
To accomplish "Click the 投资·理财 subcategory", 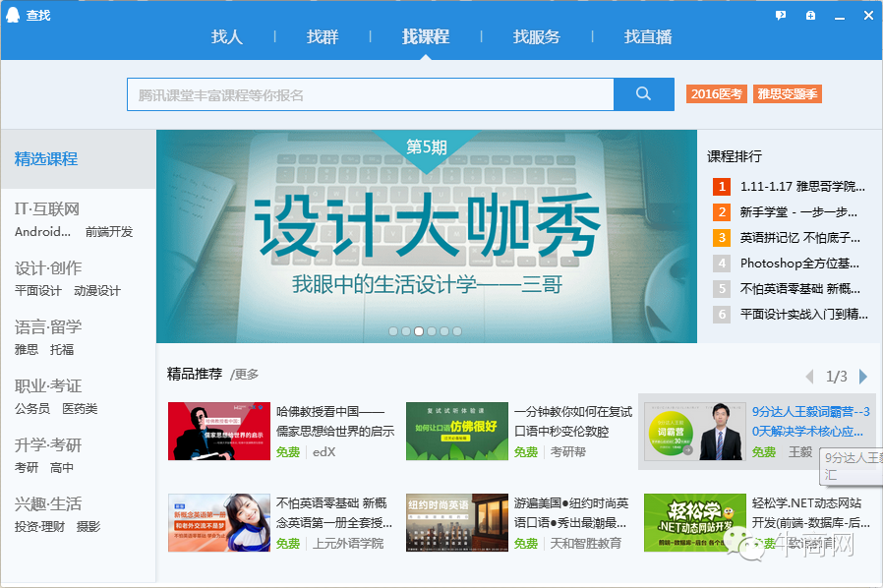I will 39,527.
